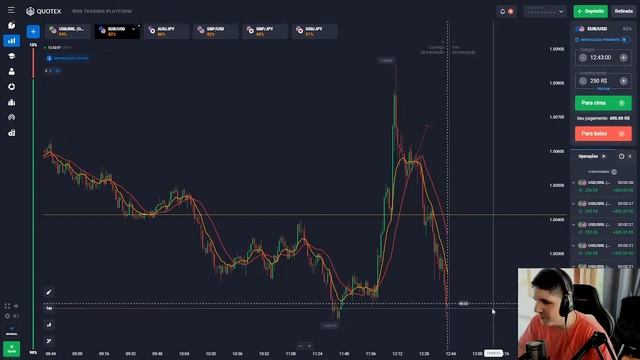640x360 pixels.
Task: Click the Para cima green button
Action: click(x=603, y=103)
